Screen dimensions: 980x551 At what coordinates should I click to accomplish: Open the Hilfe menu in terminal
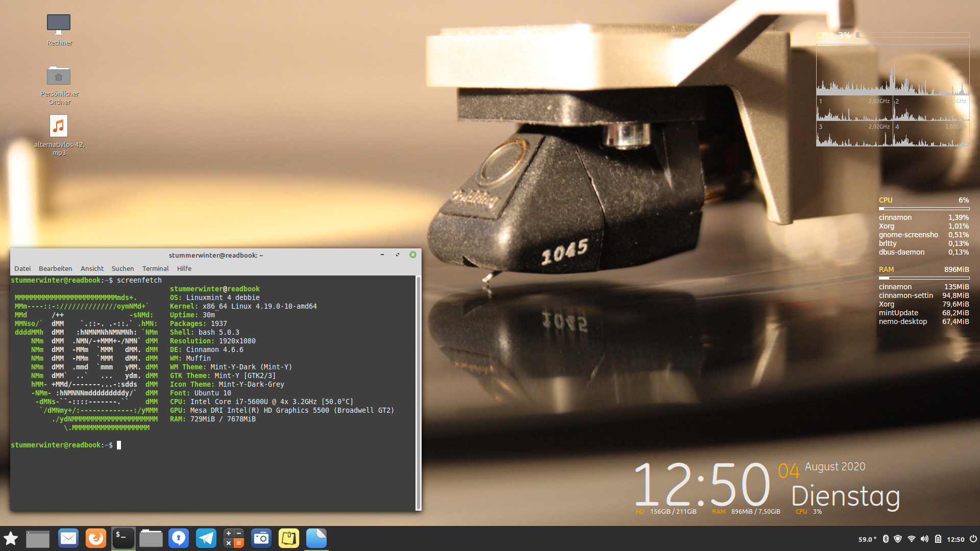184,268
